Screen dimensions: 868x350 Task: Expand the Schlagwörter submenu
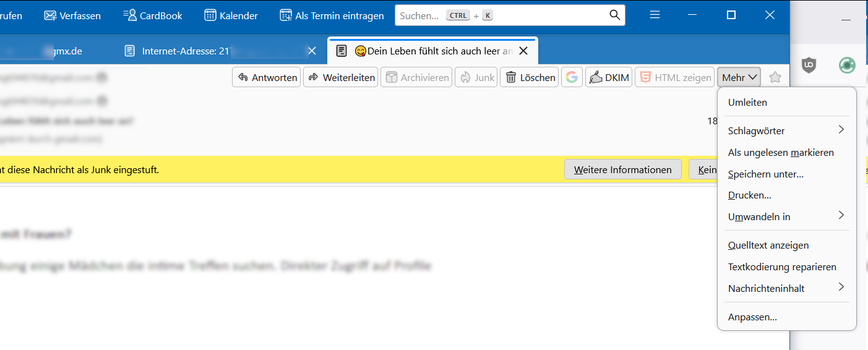(786, 130)
